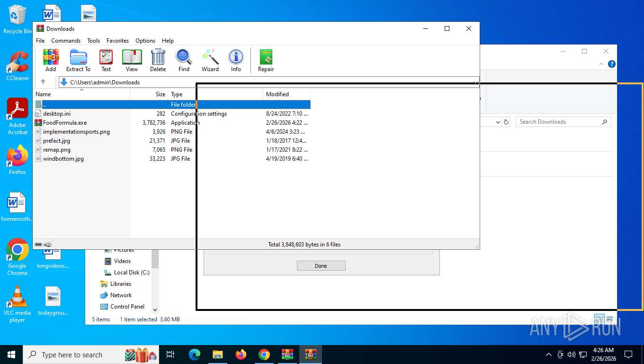Screen dimensions: 644x364
Task: Open Microsoft Edge from the taskbar
Action: [195, 355]
